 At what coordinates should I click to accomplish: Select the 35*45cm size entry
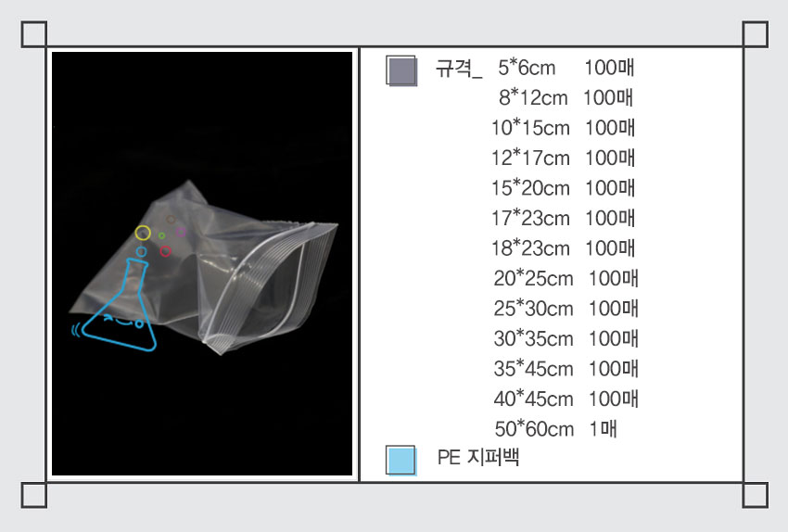[x=533, y=369]
